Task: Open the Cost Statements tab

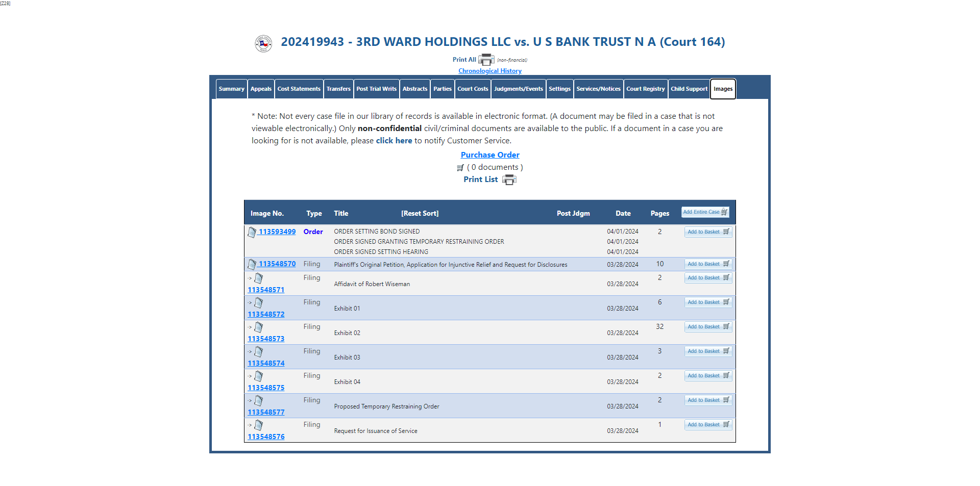Action: click(x=299, y=89)
